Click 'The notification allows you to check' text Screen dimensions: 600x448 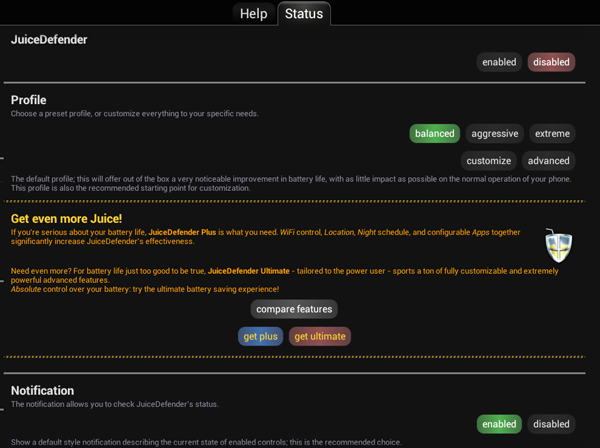tap(115, 404)
